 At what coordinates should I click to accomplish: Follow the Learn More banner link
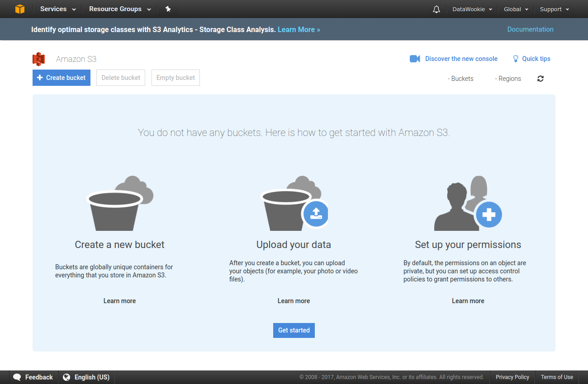(299, 29)
